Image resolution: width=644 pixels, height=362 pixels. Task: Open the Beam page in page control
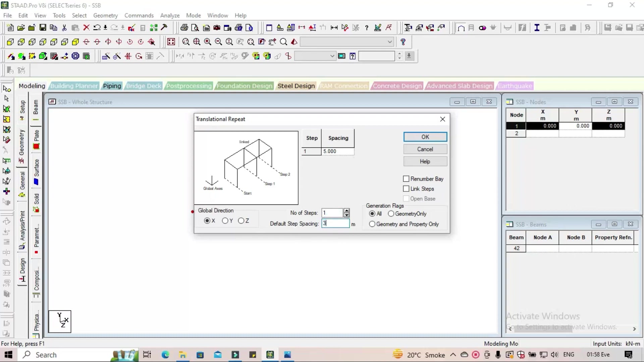tap(36, 111)
